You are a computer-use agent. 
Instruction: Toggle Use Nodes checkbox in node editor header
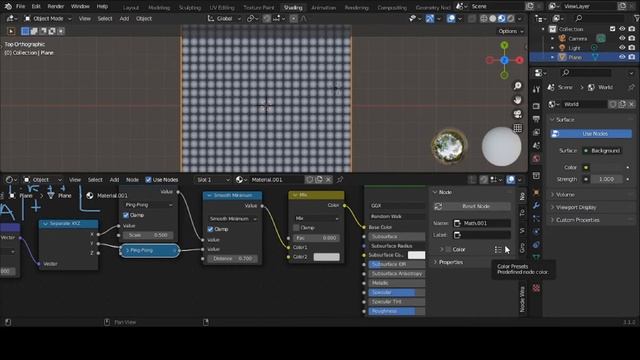pyautogui.click(x=149, y=180)
